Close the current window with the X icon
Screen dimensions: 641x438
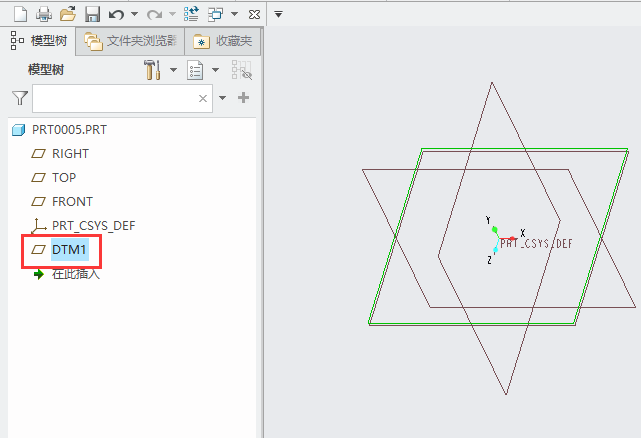click(x=254, y=15)
